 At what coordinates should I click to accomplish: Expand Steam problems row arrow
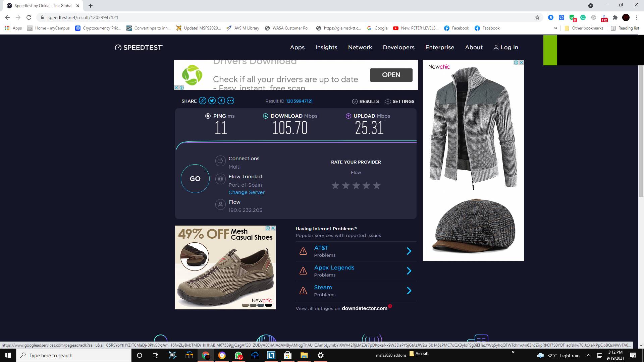(x=409, y=291)
